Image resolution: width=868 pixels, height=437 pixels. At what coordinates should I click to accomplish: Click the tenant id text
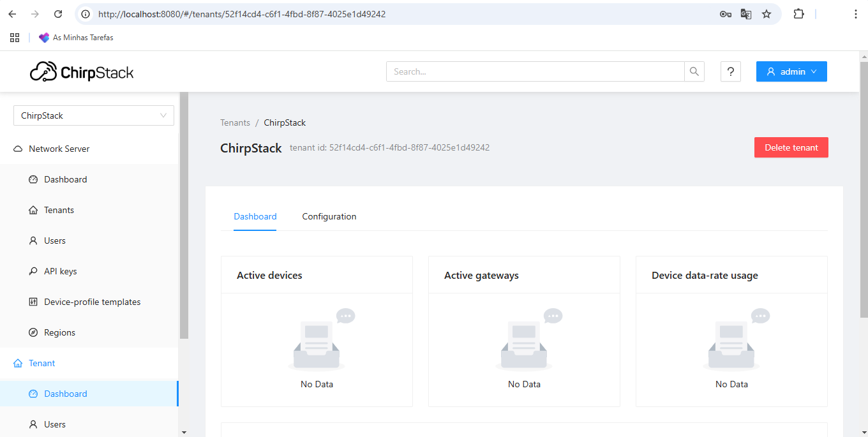[x=390, y=147]
